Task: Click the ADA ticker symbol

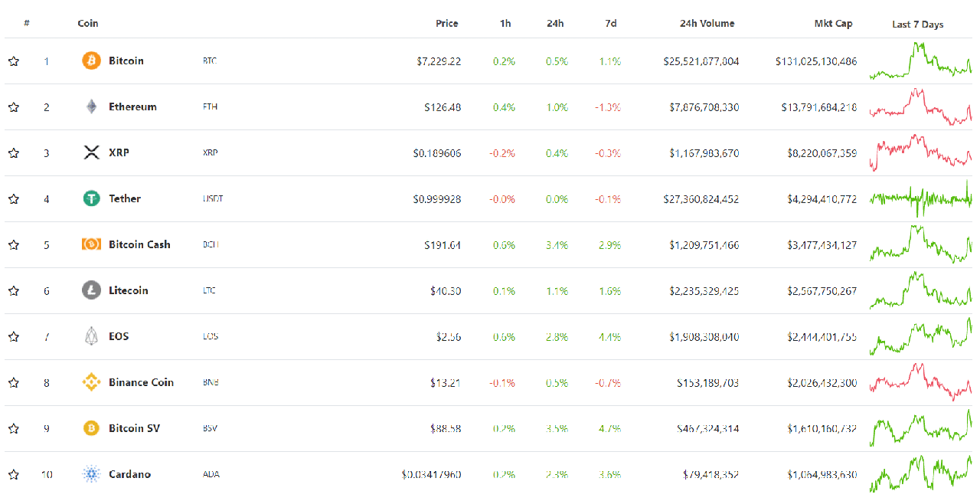Action: 211,474
